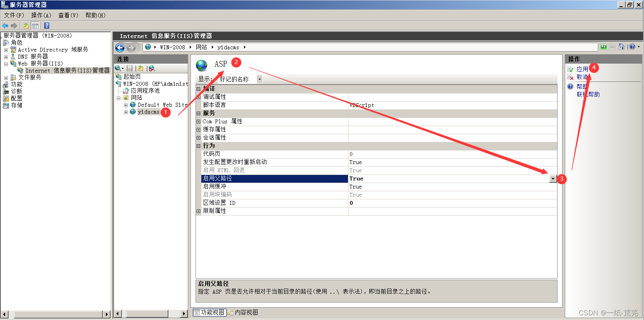The width and height of the screenshot is (644, 320).
Task: Switch to 内容视图 tab
Action: 243,312
